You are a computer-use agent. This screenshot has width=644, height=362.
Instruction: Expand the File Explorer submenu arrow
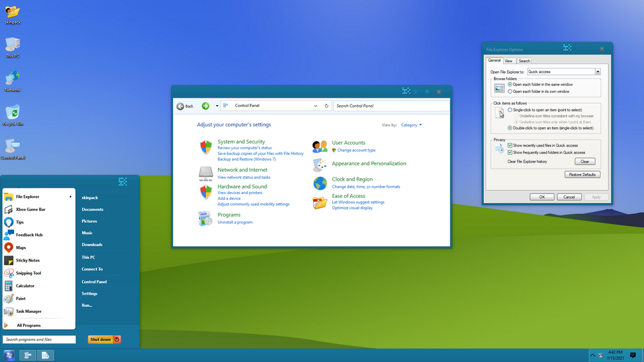pos(70,197)
